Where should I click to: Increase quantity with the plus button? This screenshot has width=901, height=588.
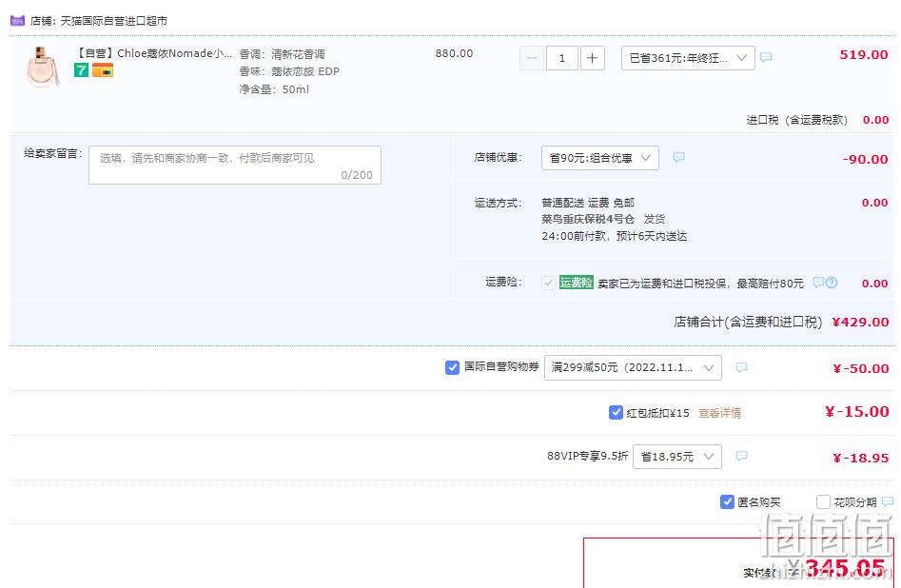(593, 58)
